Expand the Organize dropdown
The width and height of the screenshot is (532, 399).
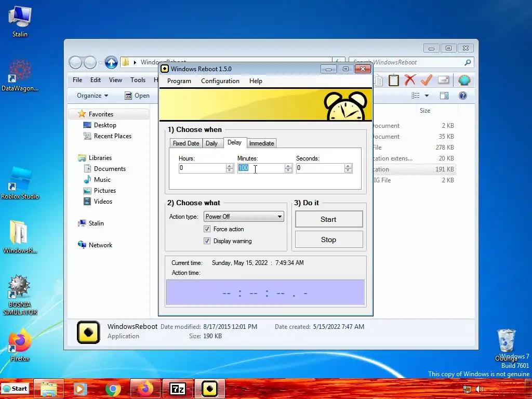92,96
